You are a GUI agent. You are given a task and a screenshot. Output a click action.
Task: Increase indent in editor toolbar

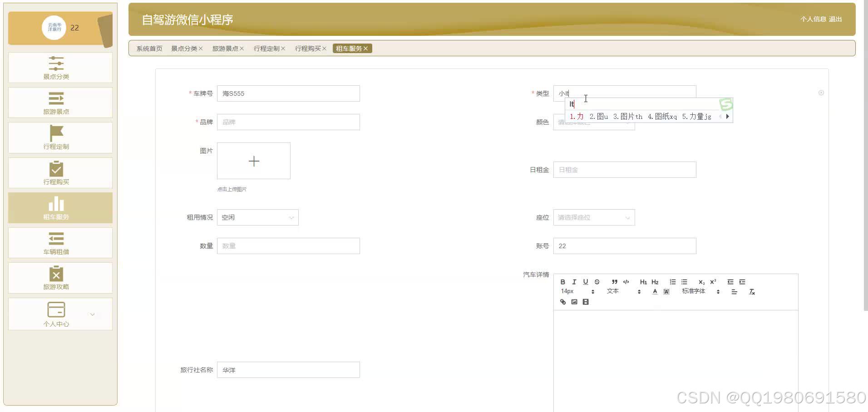[x=742, y=282]
